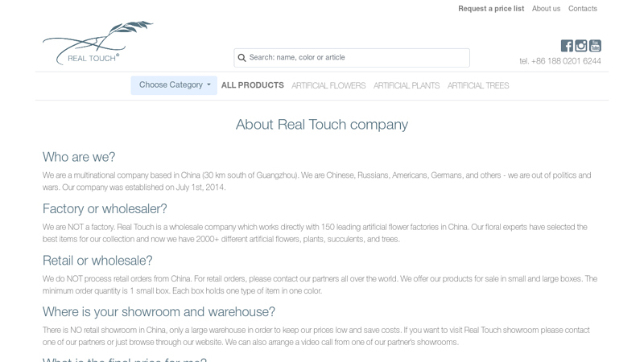Image resolution: width=644 pixels, height=362 pixels.
Task: Click the 'Retail or wholesale?' heading
Action: coord(97,260)
